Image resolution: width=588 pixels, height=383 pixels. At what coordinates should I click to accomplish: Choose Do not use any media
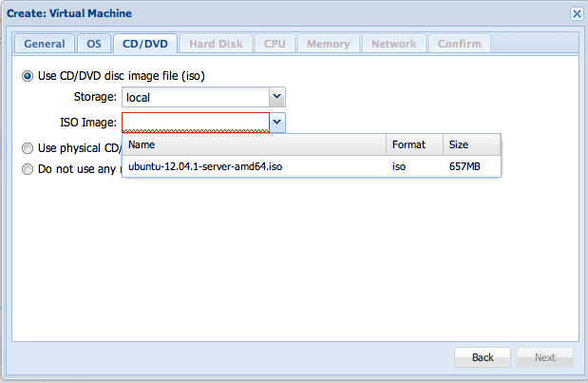click(28, 169)
